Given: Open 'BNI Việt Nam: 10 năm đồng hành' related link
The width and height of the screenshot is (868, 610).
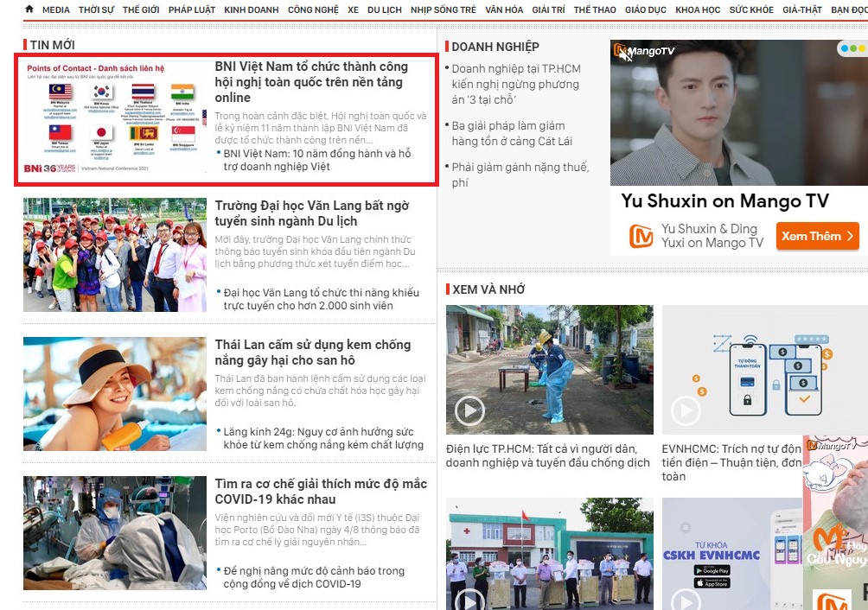Looking at the screenshot, I should (x=316, y=160).
